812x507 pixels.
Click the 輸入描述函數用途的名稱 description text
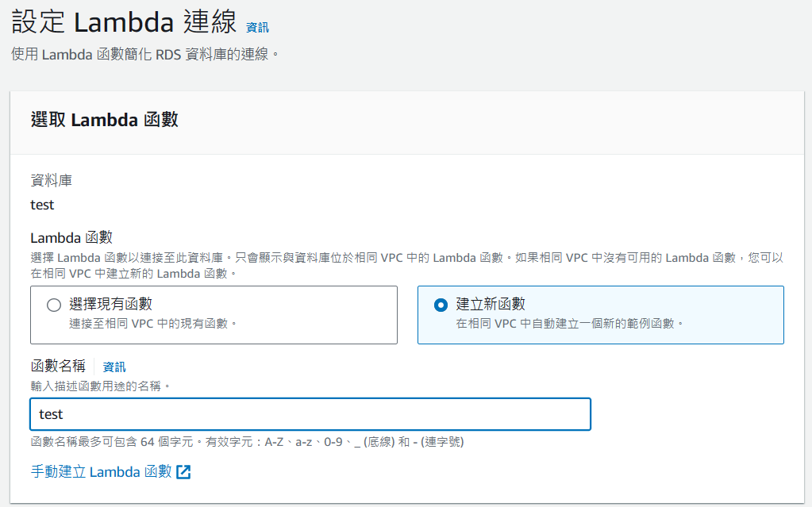click(101, 386)
